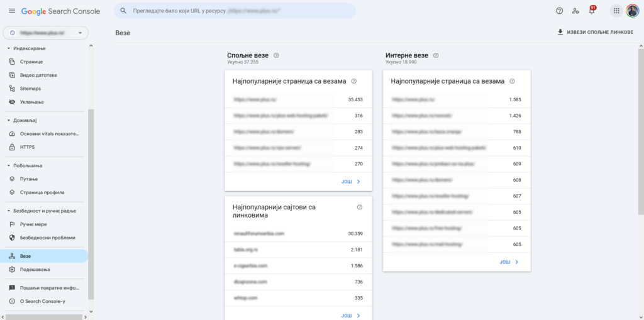Open the property selector dropdown
Image resolution: width=644 pixels, height=320 pixels.
tap(45, 33)
